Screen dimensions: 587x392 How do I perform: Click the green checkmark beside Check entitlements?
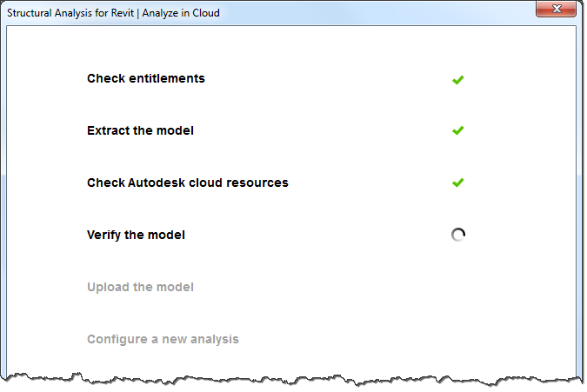click(x=458, y=79)
